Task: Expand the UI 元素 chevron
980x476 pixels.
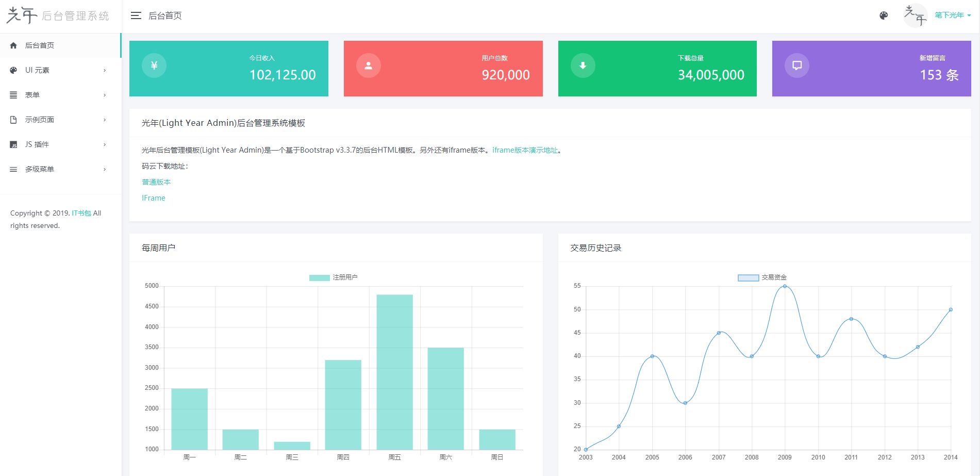Action: (x=105, y=70)
